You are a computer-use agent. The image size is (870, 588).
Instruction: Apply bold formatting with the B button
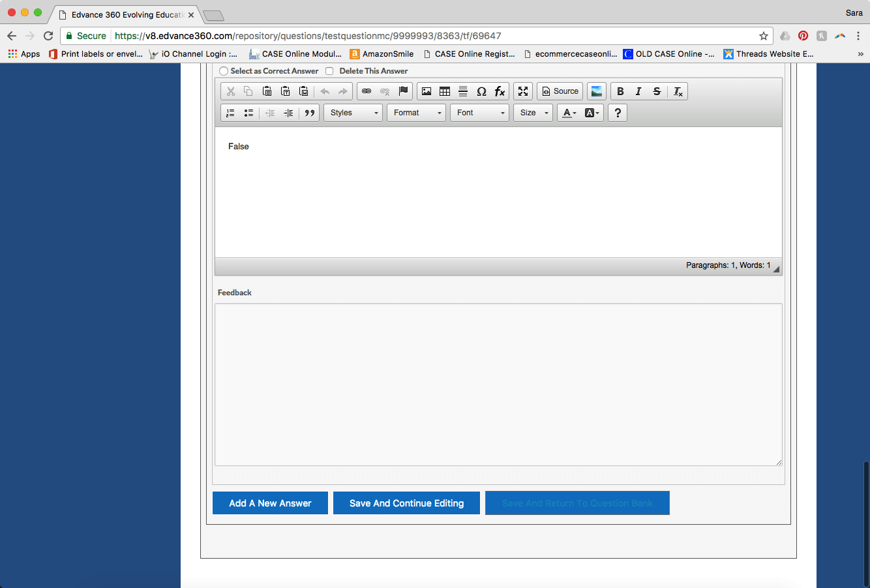(620, 91)
